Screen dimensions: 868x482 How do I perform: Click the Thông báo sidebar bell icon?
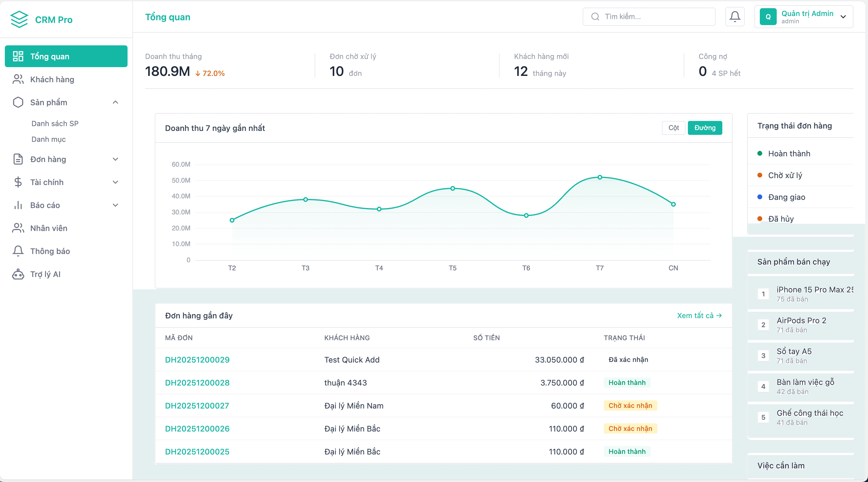click(18, 251)
